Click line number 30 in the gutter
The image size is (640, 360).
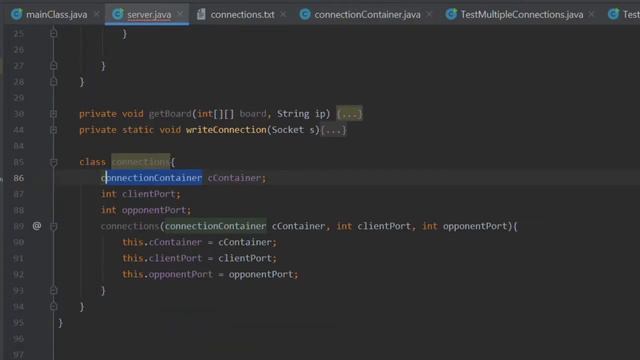coord(18,114)
